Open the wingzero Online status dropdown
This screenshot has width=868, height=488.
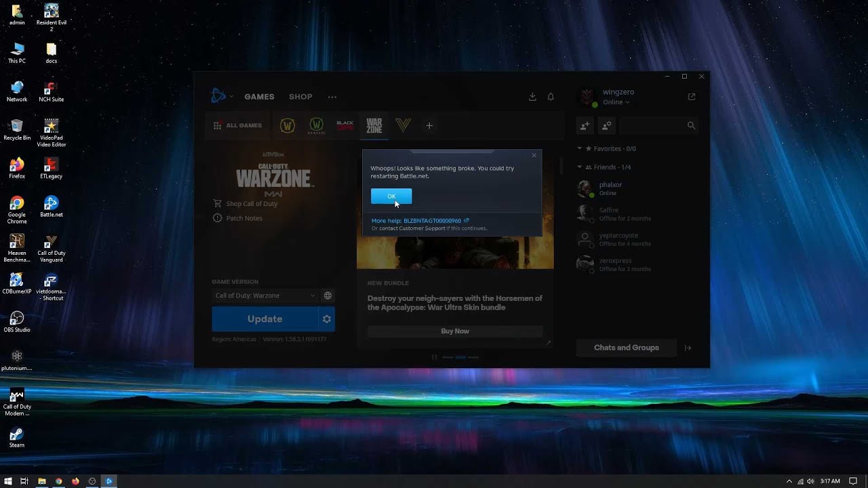616,102
